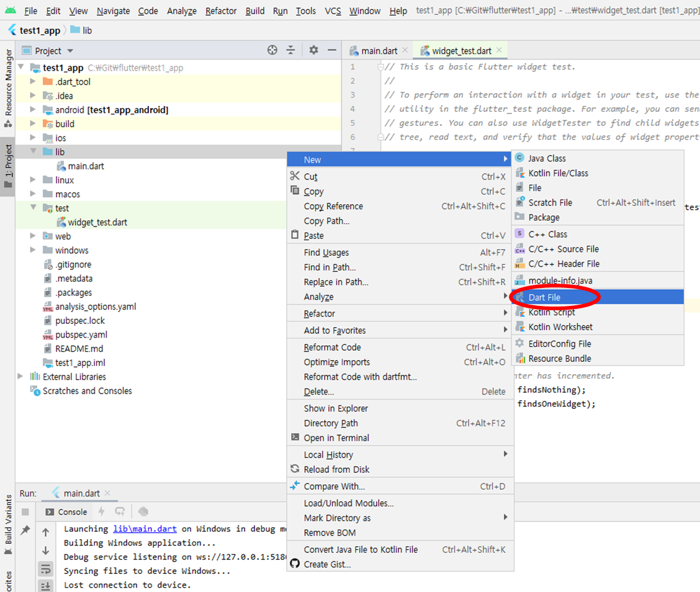This screenshot has height=592, width=700.
Task: Close the widget_test.dart editor tab
Action: click(499, 50)
